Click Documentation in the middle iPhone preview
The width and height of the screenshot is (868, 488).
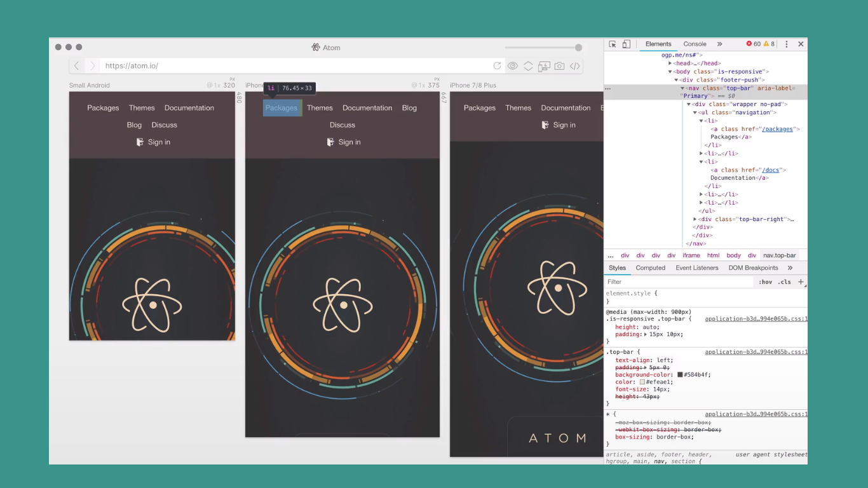[367, 108]
